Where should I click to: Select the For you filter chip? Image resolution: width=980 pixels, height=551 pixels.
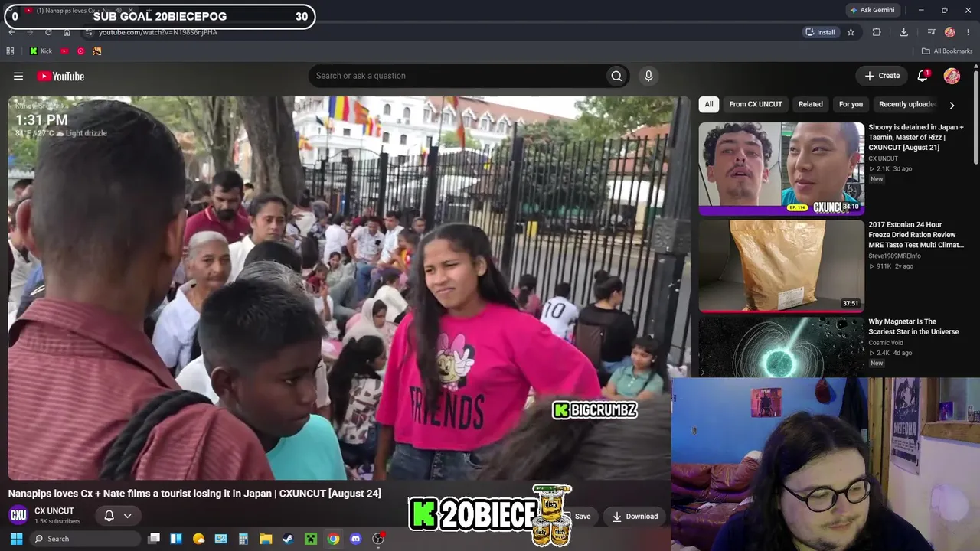(x=851, y=104)
